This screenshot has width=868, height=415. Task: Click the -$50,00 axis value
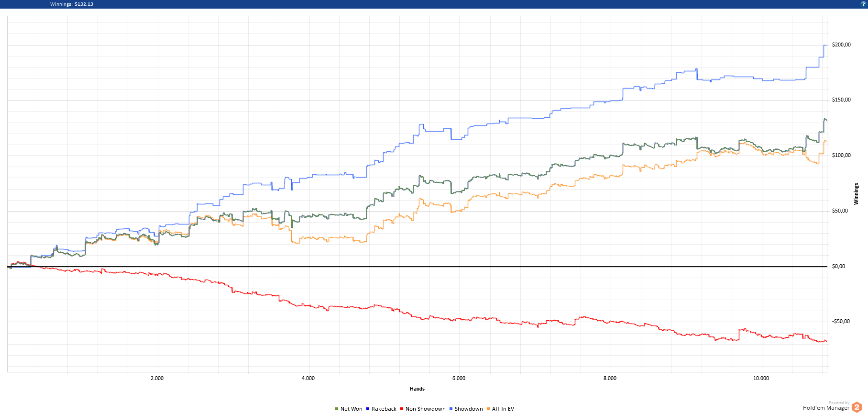[x=841, y=321]
